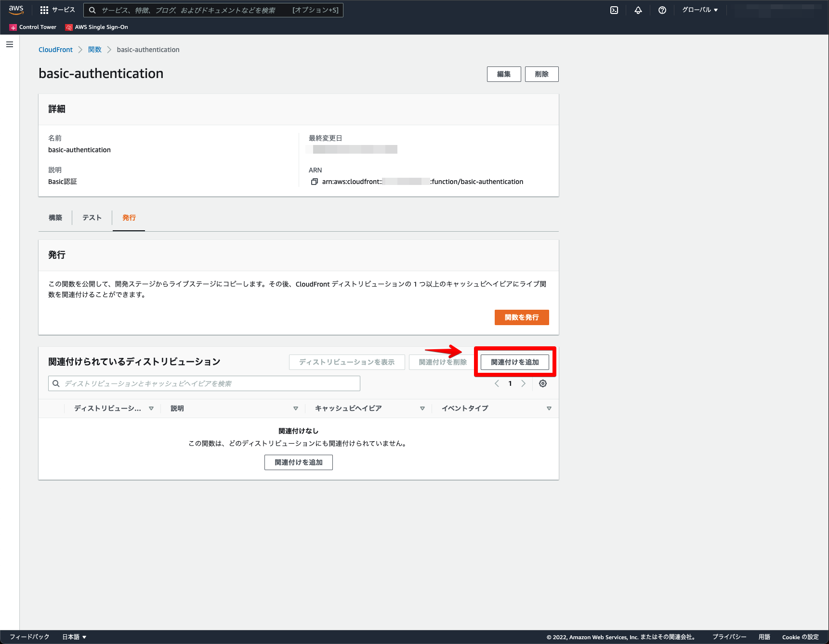The image size is (829, 644).
Task: Open Cookie の設定 footer link
Action: 801,637
